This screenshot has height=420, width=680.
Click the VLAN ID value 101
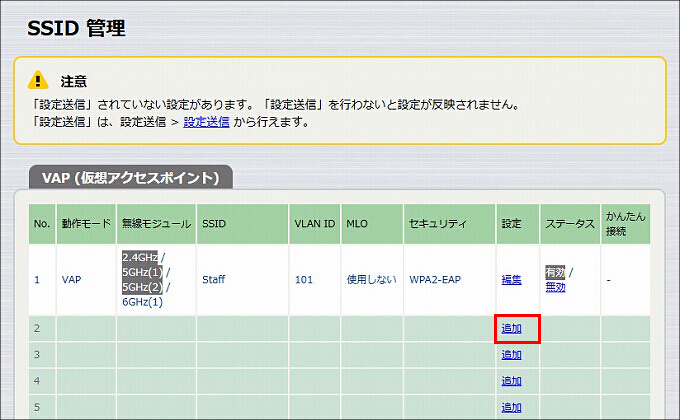[x=304, y=280]
